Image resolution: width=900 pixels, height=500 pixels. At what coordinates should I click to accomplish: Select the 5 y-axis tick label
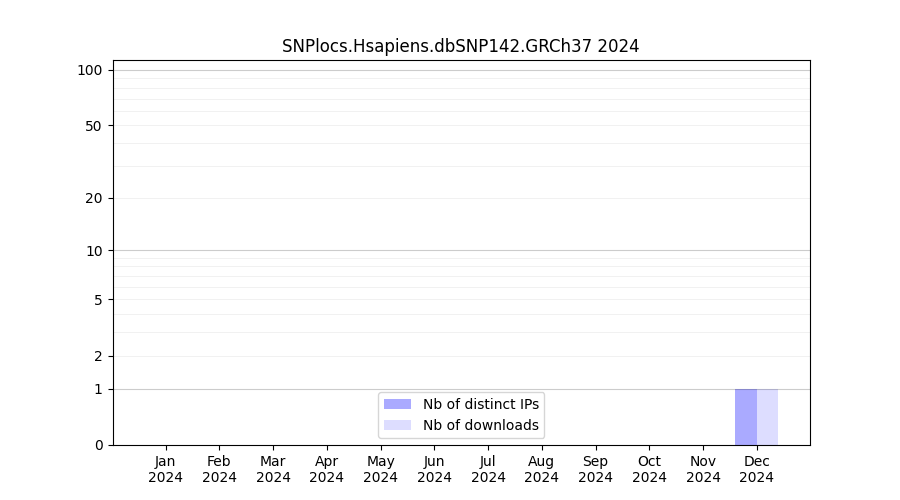click(98, 300)
